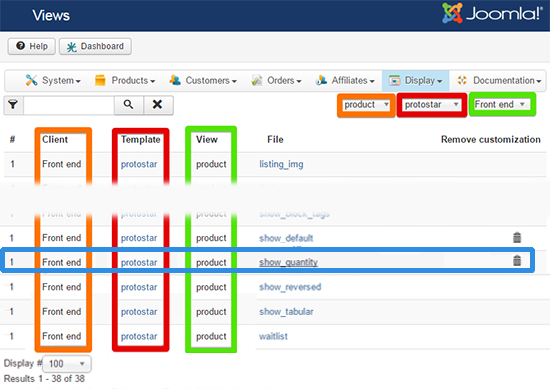
Task: Click into the search filter field
Action: coord(69,105)
